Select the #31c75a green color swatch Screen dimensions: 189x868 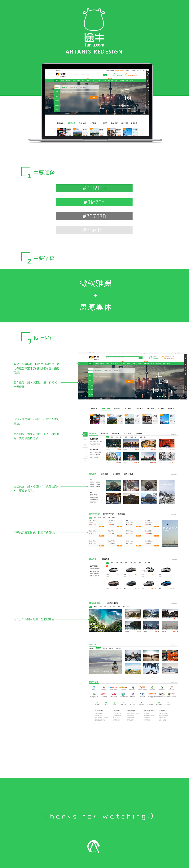(94, 202)
